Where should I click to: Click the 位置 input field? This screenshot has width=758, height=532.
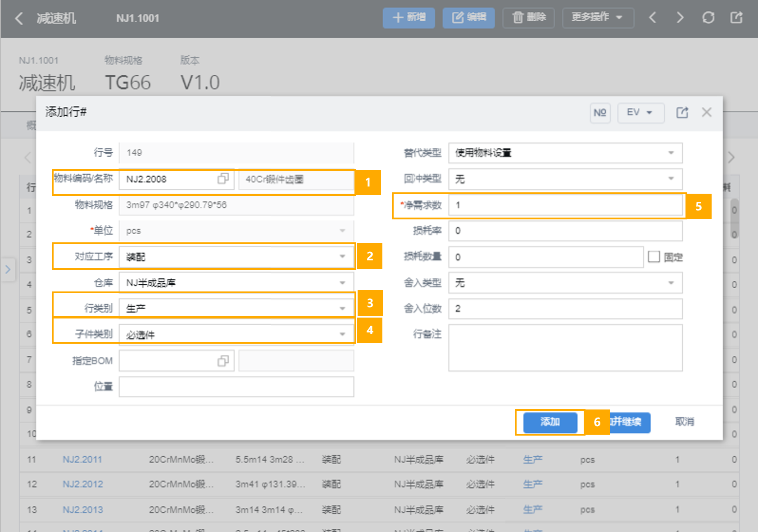click(236, 386)
